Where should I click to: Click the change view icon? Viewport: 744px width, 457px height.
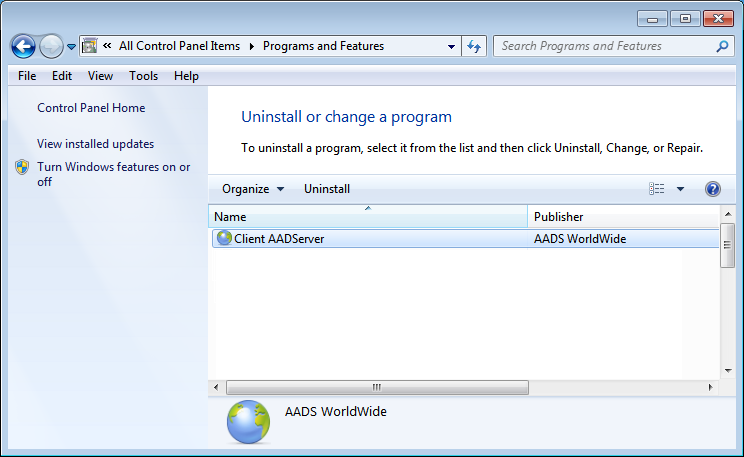click(x=657, y=189)
